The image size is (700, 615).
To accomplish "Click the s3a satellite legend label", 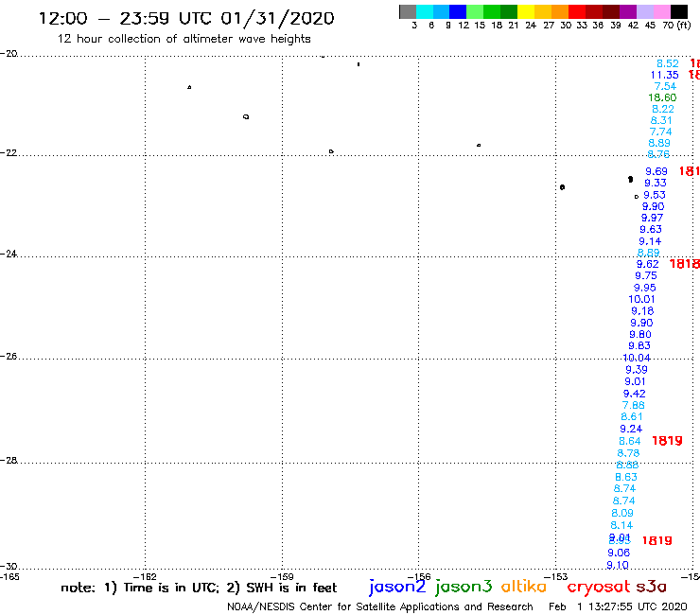I will (x=651, y=587).
